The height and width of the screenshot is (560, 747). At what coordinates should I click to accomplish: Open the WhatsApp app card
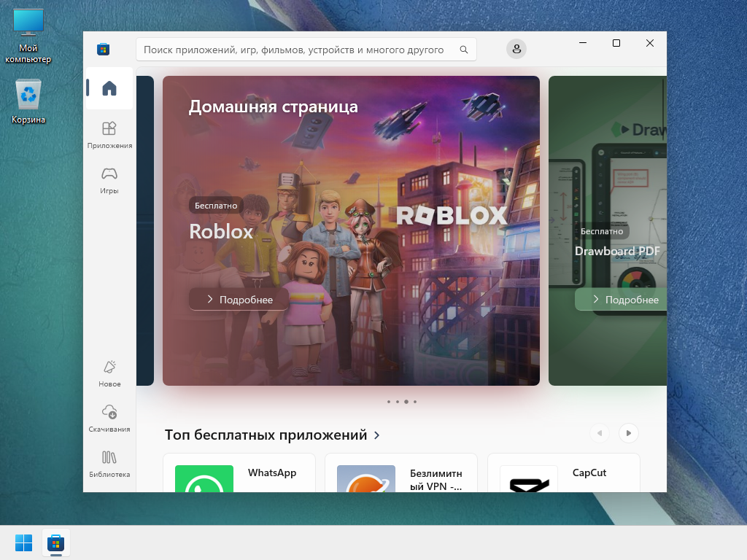tap(239, 474)
